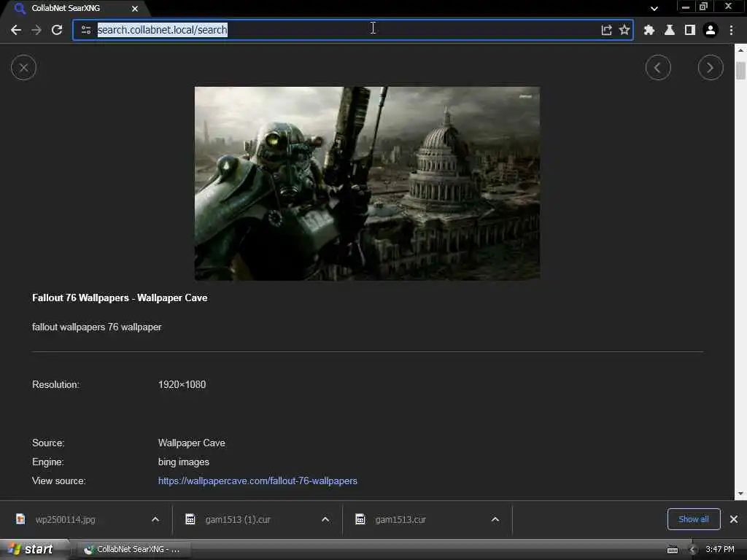Open the profile avatar menu

click(711, 30)
